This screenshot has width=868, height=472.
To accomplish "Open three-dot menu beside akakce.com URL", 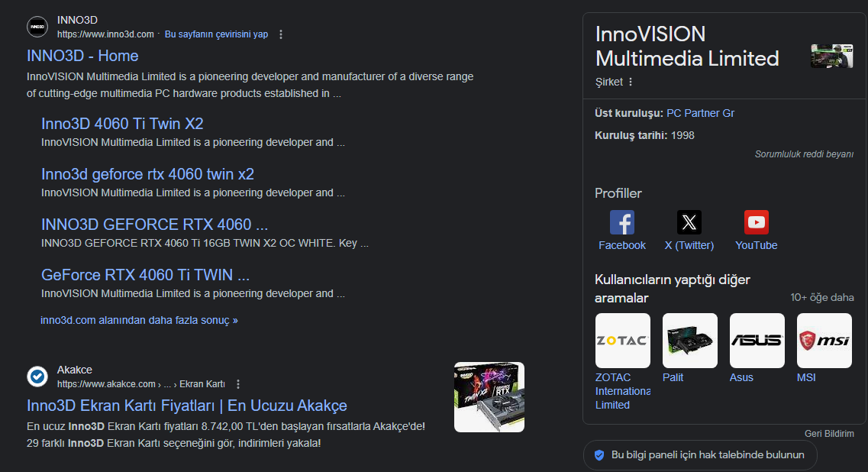I will pos(238,384).
